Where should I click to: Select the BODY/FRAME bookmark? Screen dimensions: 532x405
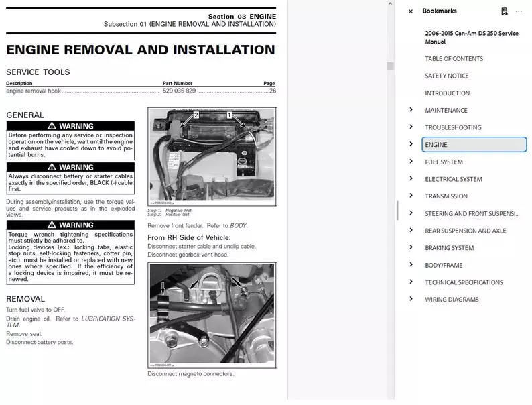(444, 266)
